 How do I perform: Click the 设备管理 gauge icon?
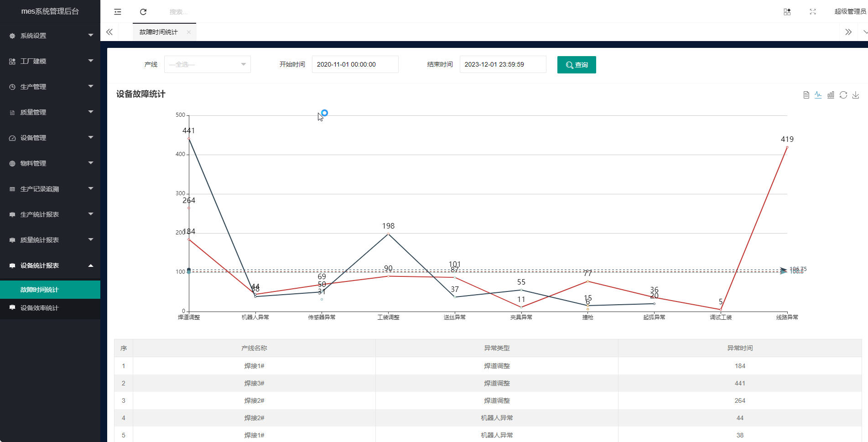tap(12, 138)
